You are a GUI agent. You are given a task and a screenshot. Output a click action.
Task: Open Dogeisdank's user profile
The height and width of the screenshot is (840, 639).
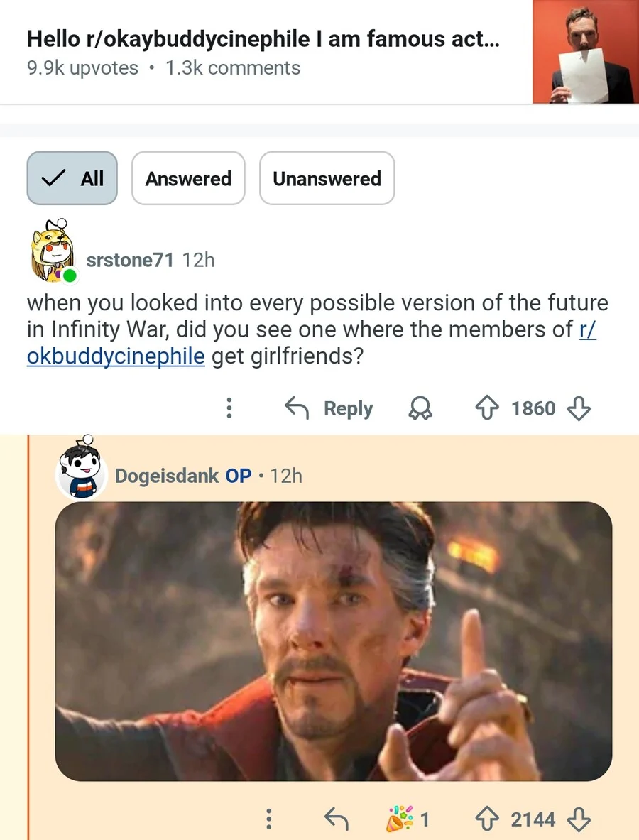[166, 476]
